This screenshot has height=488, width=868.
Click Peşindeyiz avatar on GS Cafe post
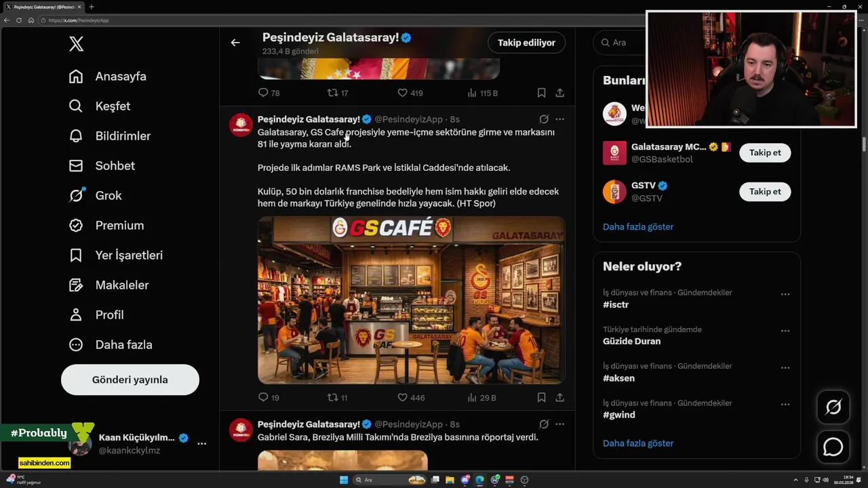[x=241, y=125]
